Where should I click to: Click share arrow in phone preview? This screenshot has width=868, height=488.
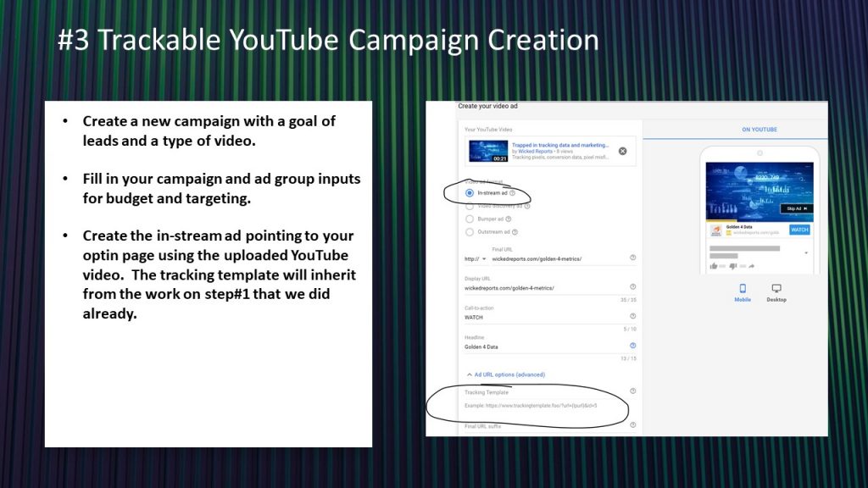(x=752, y=266)
